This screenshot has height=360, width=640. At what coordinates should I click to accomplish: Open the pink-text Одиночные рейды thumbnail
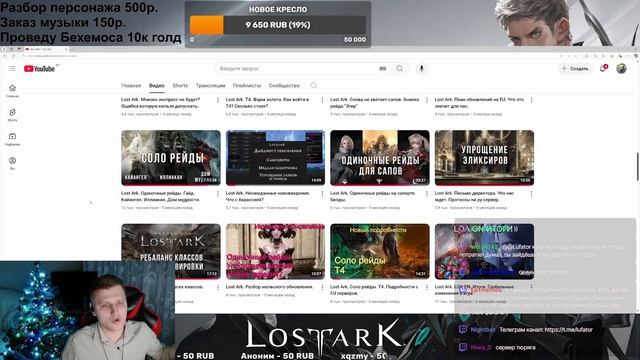(276, 251)
